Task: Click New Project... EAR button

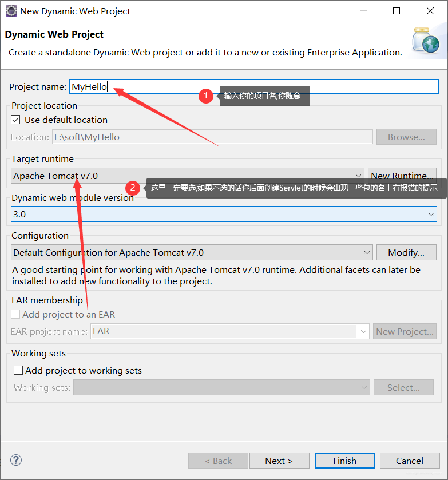Action: tap(405, 331)
